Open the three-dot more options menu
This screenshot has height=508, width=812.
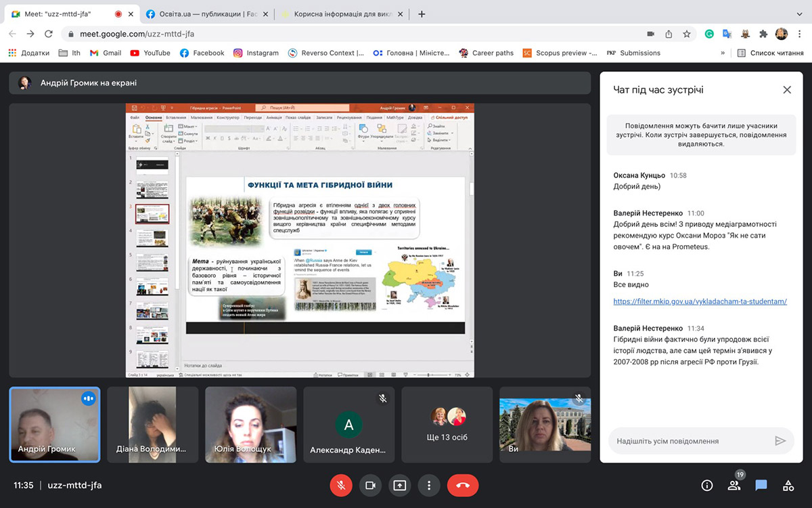pyautogui.click(x=429, y=485)
